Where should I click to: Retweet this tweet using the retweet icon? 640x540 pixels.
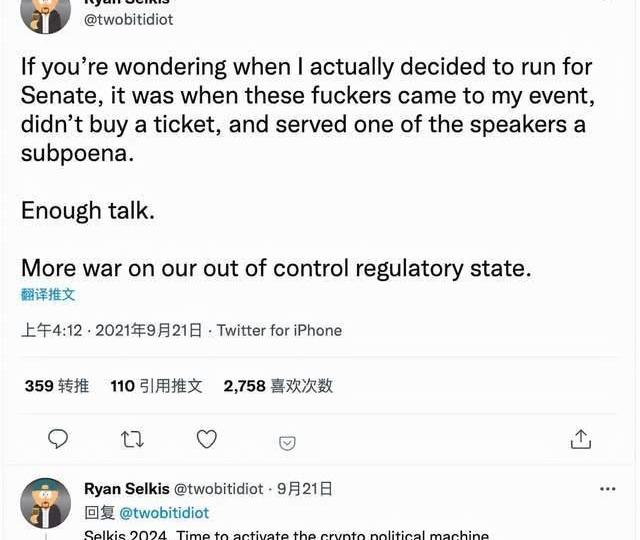pyautogui.click(x=131, y=439)
